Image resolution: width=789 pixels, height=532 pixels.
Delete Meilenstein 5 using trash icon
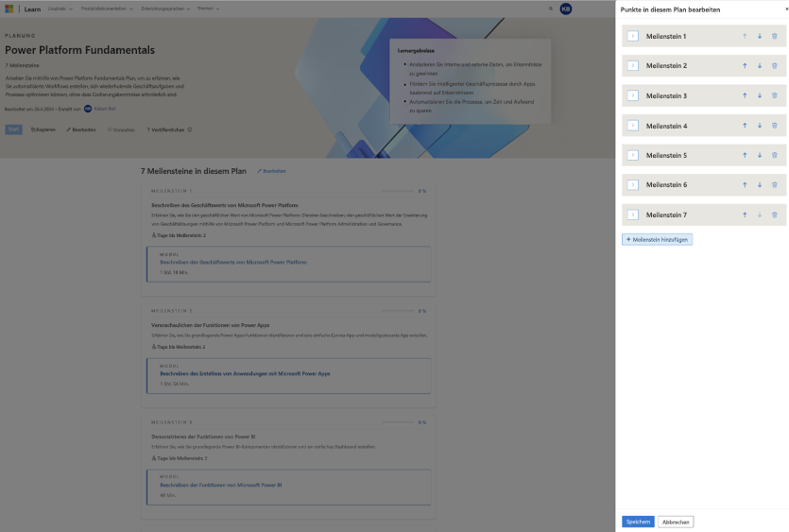coord(775,156)
